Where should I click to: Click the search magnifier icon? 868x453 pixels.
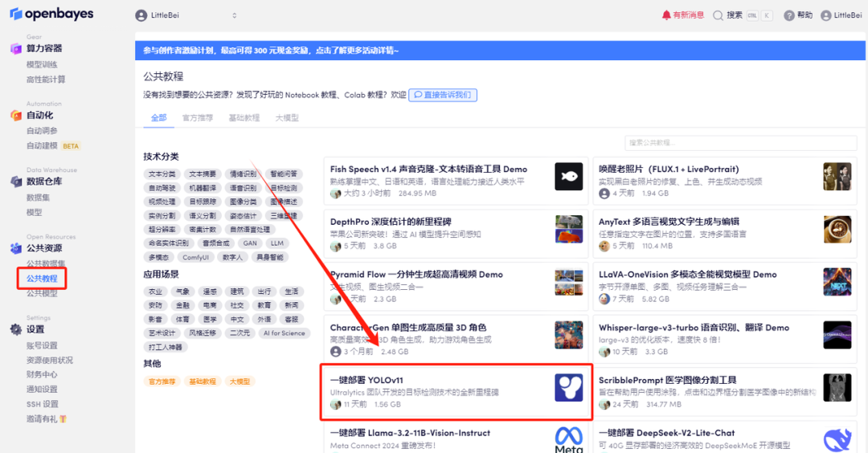coord(718,15)
